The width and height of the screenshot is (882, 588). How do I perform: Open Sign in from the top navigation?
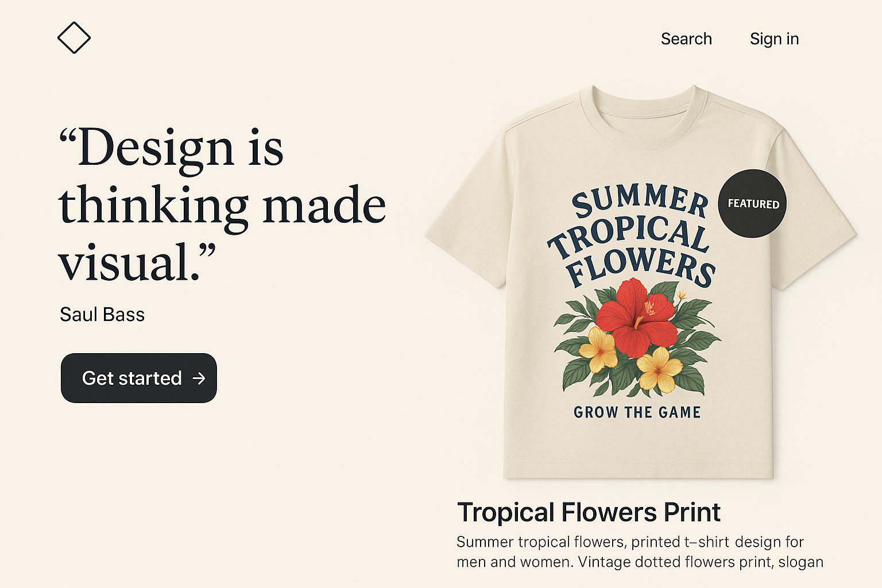point(774,39)
